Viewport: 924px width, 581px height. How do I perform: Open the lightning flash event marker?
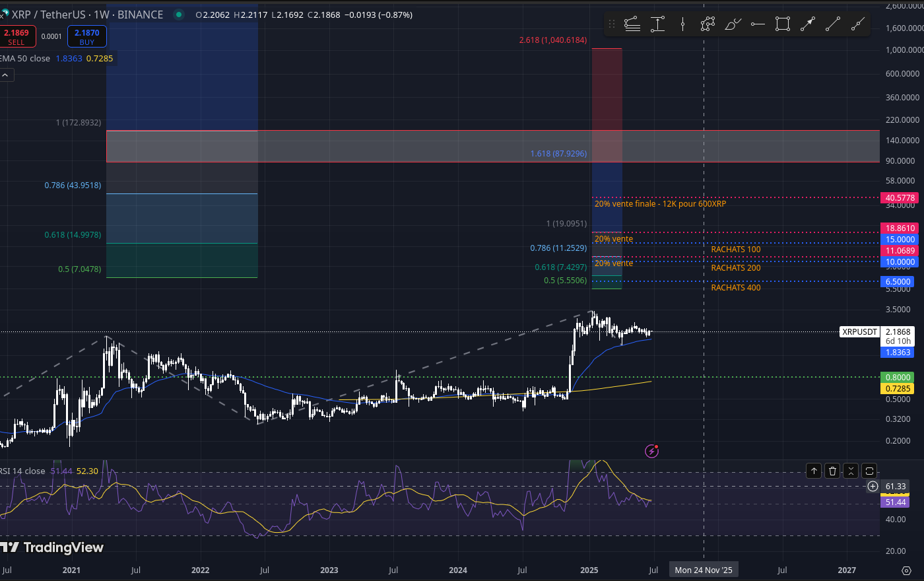pos(651,451)
